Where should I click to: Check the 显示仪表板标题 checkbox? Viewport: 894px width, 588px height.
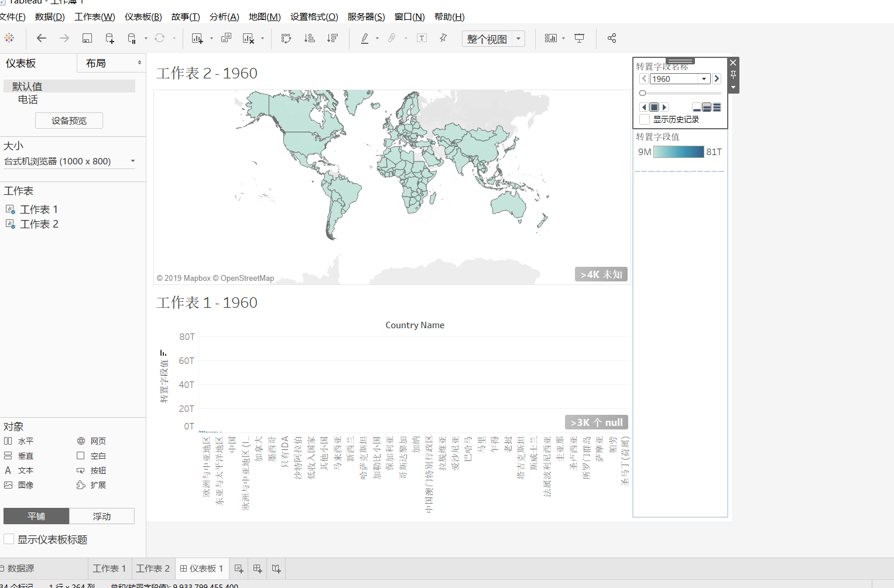(9, 539)
